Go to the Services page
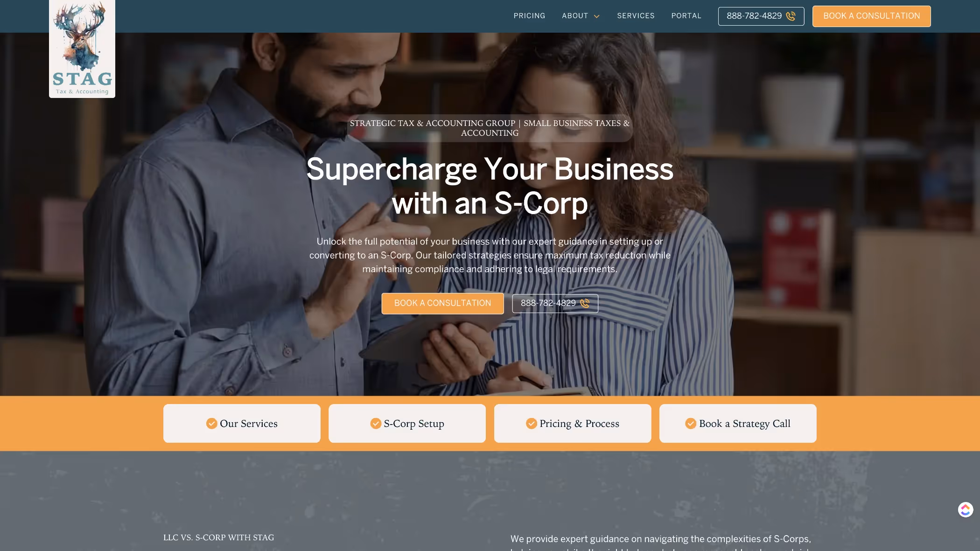980x551 pixels. pyautogui.click(x=636, y=16)
